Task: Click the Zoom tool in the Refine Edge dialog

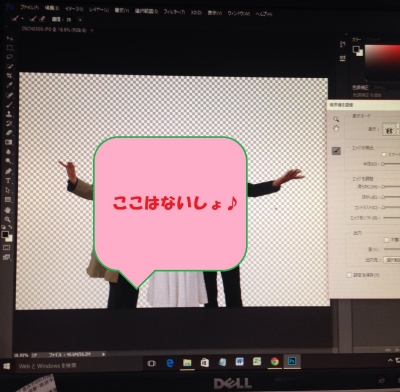Action: click(x=336, y=119)
